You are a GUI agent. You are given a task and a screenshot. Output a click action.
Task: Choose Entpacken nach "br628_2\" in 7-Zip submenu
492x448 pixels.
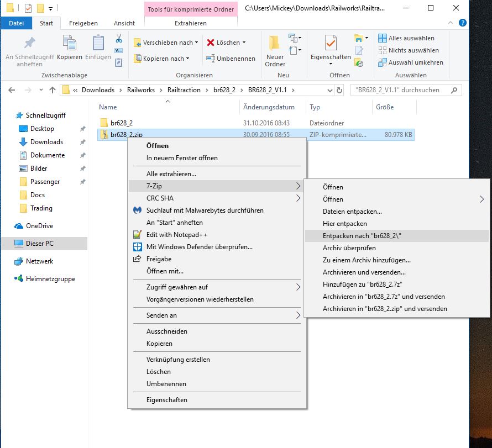pos(362,236)
